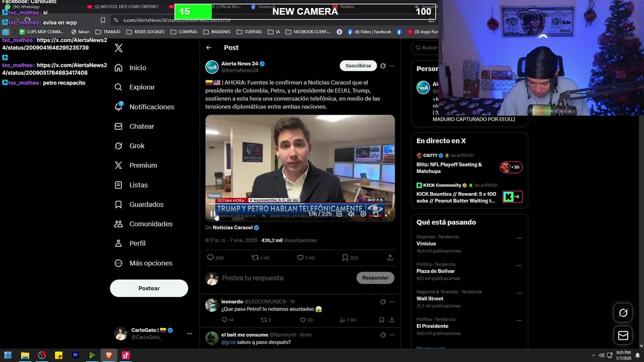Like the Alerta News post
644x362 pixels.
point(300,257)
